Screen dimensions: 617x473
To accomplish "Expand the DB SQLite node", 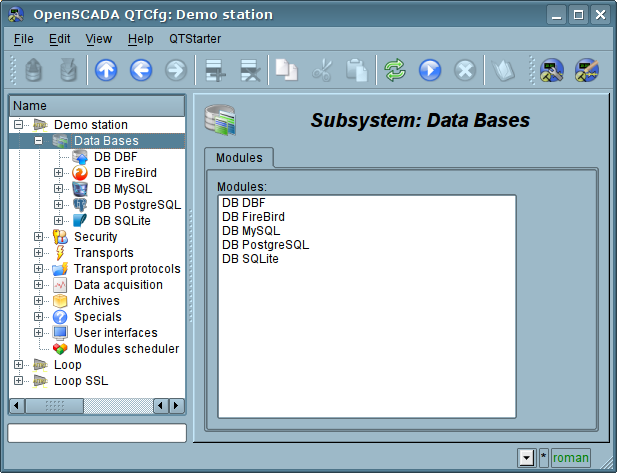I will (x=58, y=221).
